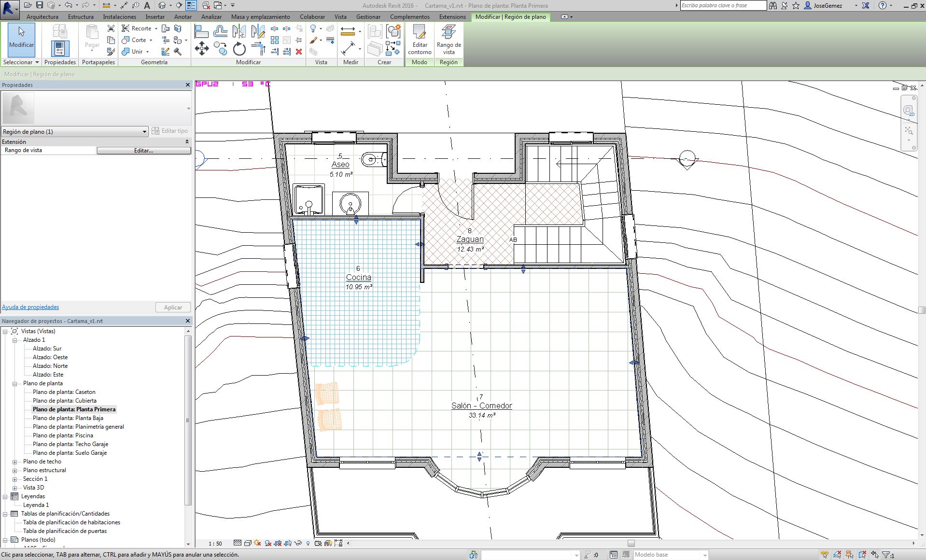The image size is (926, 560).
Task: Expand the Plano de techo tree node
Action: [15, 462]
